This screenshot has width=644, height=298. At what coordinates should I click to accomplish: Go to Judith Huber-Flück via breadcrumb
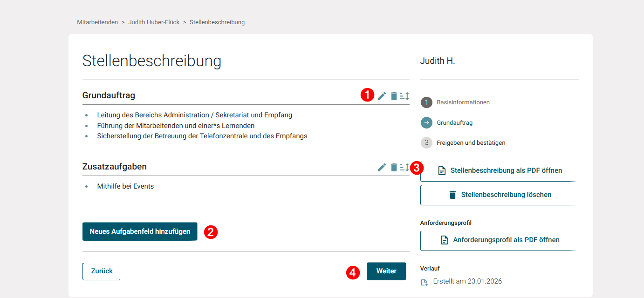click(x=154, y=22)
